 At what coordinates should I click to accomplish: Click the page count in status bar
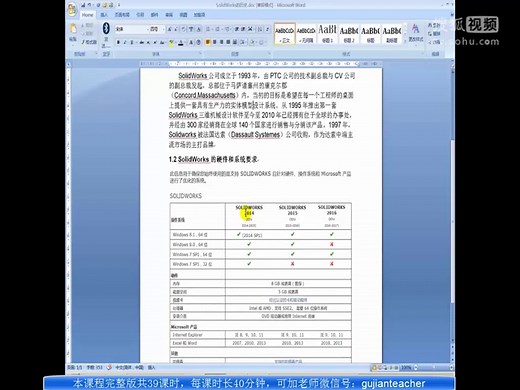pyautogui.click(x=74, y=367)
